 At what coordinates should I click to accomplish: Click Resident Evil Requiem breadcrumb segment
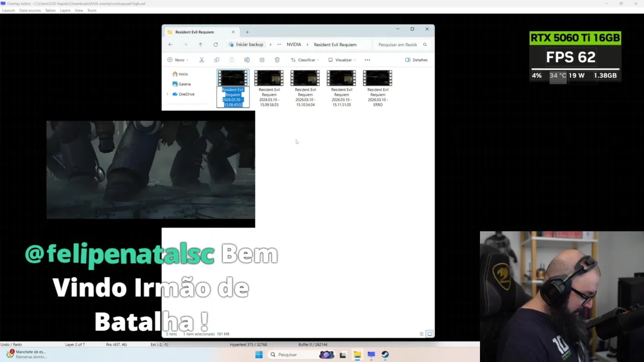[x=335, y=45]
